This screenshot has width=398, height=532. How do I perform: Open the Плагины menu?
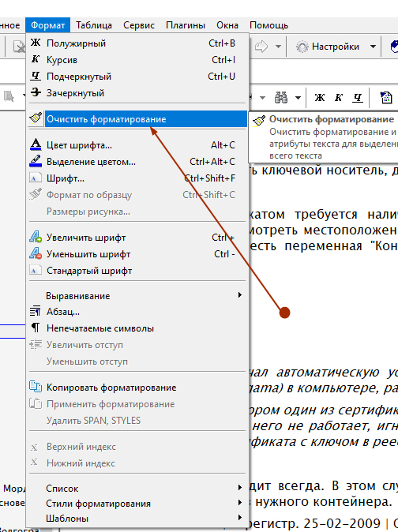point(186,25)
